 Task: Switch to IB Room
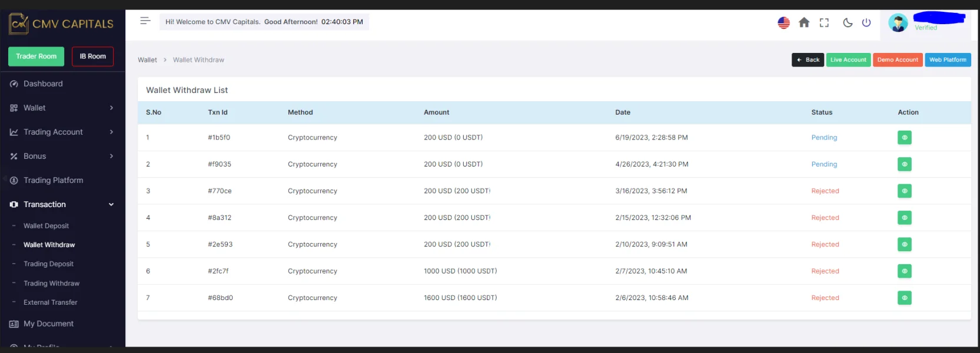coord(92,56)
